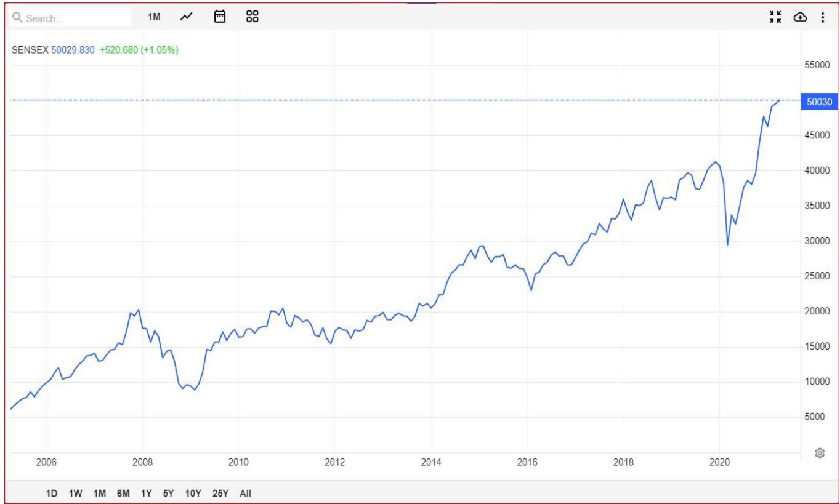The width and height of the screenshot is (840, 504).
Task: Click the SENSEX symbol label
Action: 30,50
